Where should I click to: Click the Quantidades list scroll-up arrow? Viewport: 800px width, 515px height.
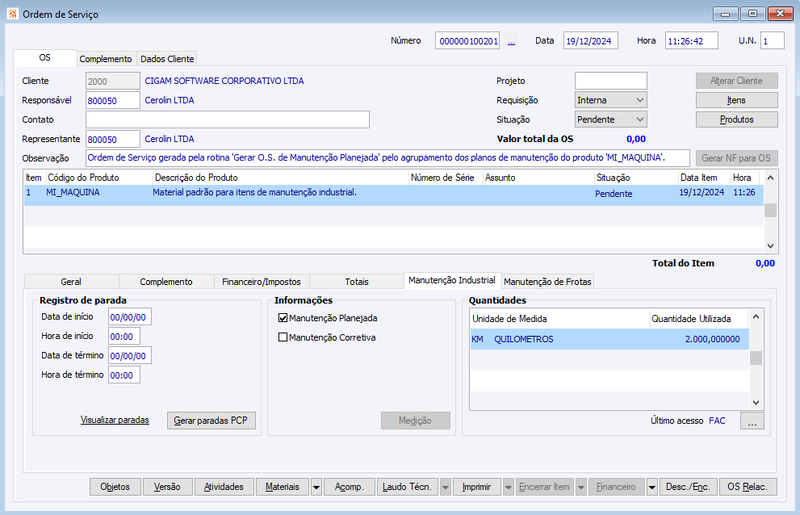point(756,317)
